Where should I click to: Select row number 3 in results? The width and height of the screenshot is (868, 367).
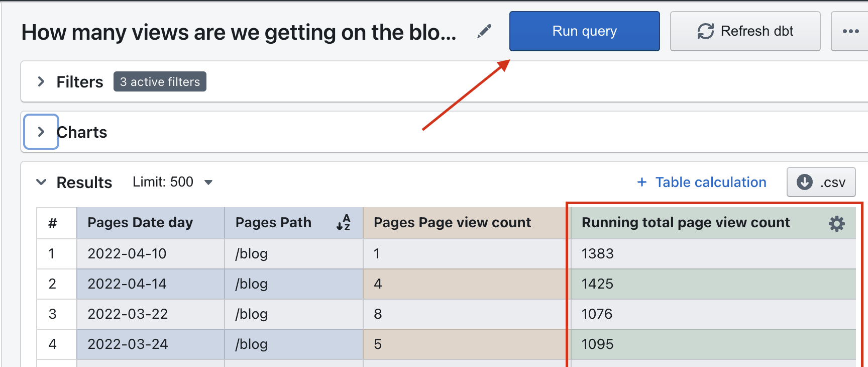click(x=52, y=314)
